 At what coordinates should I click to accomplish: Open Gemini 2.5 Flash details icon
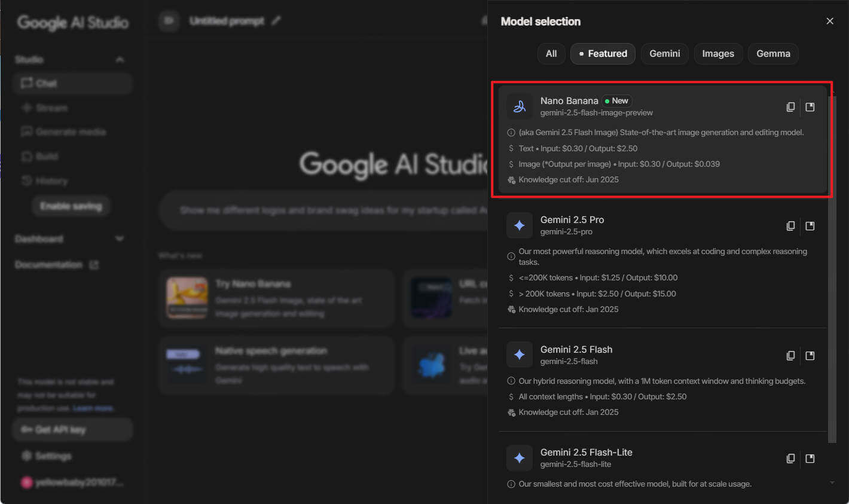click(x=810, y=356)
